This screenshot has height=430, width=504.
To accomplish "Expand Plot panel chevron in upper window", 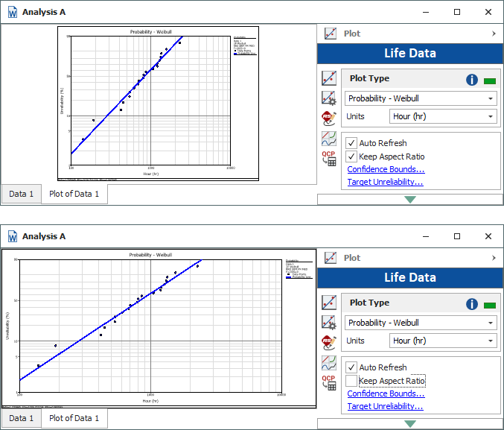I will [494, 34].
